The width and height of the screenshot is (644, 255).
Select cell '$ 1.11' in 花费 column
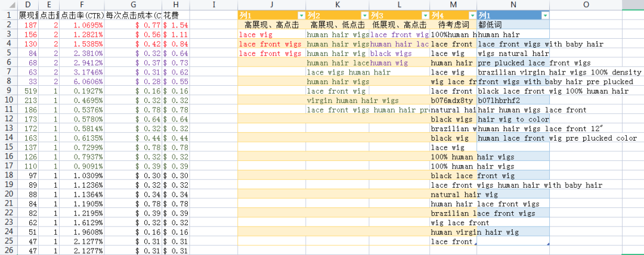[176, 35]
